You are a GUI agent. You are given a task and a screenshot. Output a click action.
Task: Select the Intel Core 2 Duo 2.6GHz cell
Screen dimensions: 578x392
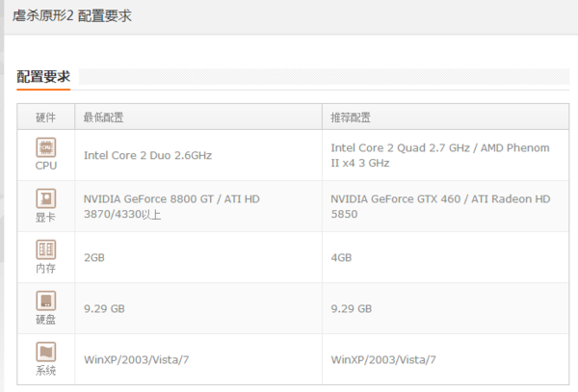coord(147,155)
